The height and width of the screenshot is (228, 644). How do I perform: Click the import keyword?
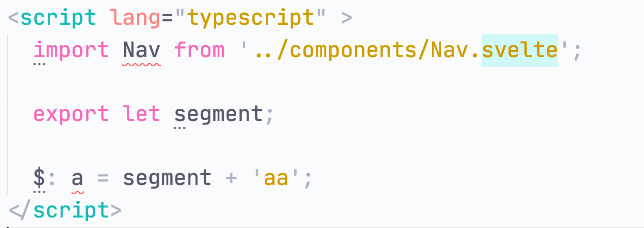point(72,50)
